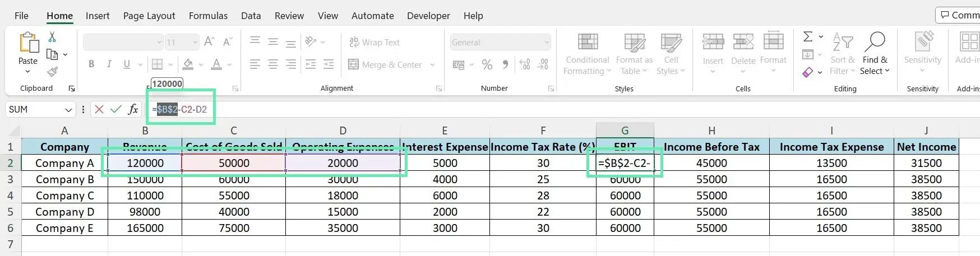Increase indent icon
This screenshot has height=256, width=980.
click(x=329, y=64)
